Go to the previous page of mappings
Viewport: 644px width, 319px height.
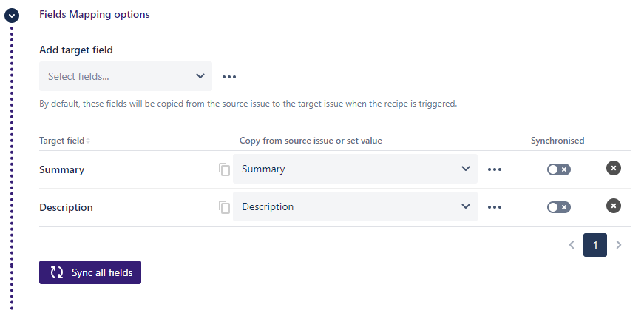(572, 245)
